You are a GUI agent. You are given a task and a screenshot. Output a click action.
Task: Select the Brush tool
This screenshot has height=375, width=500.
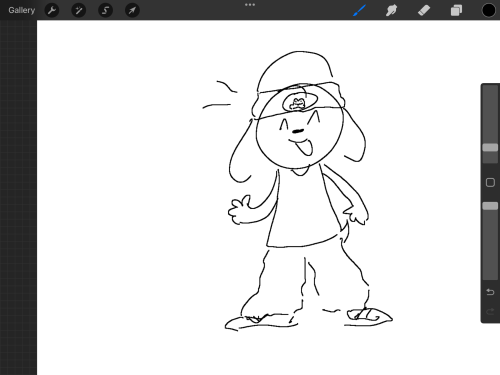(x=359, y=10)
